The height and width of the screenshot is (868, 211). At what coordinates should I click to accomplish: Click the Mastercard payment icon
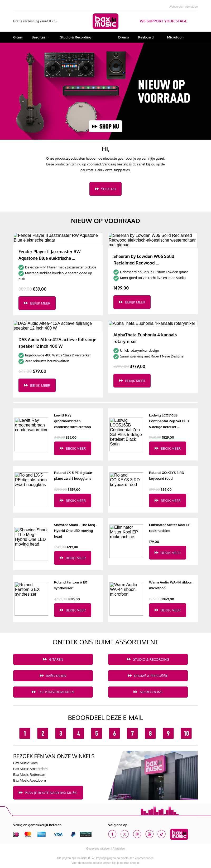pyautogui.click(x=28, y=834)
